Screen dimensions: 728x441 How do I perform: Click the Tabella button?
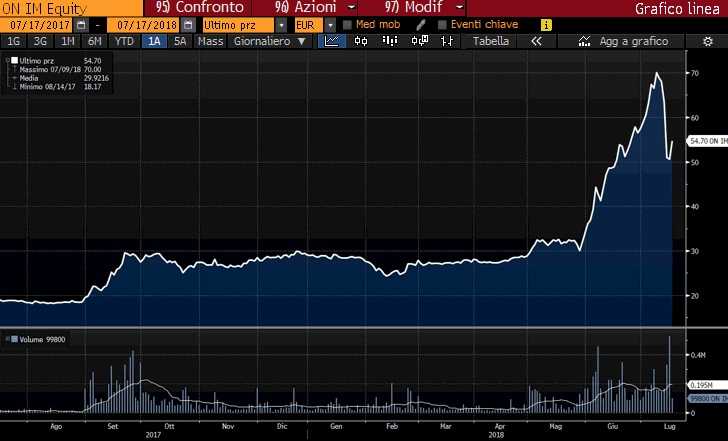click(491, 41)
